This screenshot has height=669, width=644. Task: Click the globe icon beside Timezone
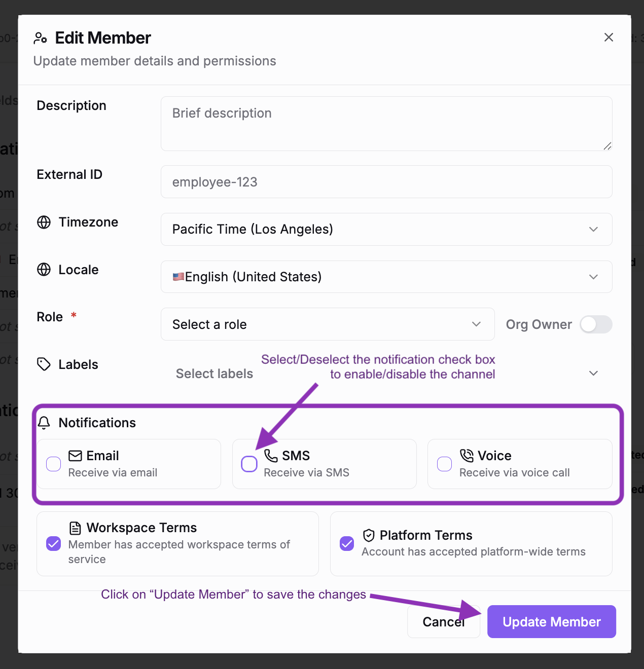pyautogui.click(x=44, y=222)
